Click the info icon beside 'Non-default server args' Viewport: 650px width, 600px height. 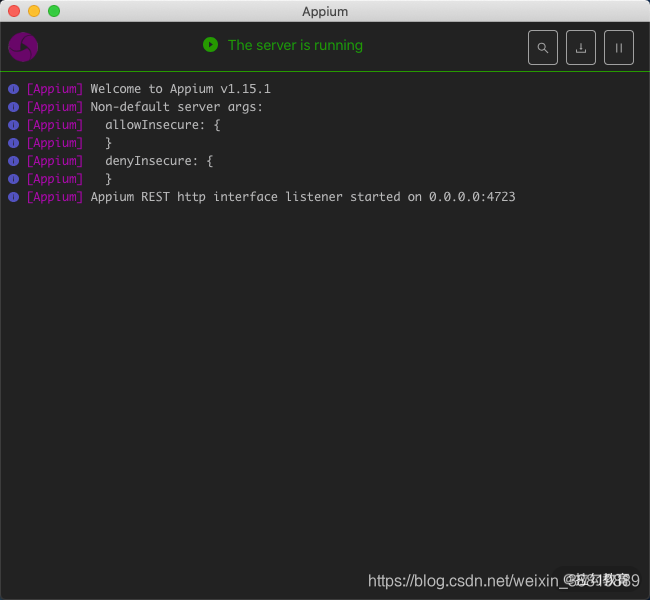pos(14,107)
